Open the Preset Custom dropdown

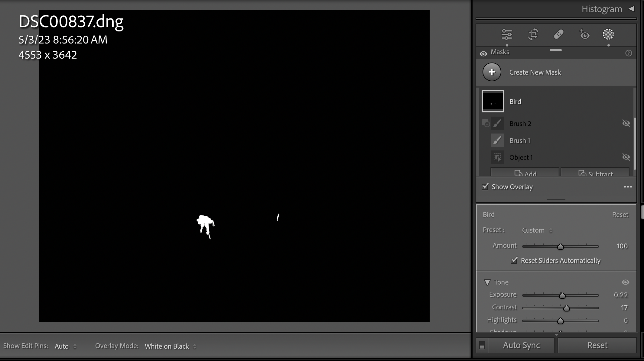[536, 230]
